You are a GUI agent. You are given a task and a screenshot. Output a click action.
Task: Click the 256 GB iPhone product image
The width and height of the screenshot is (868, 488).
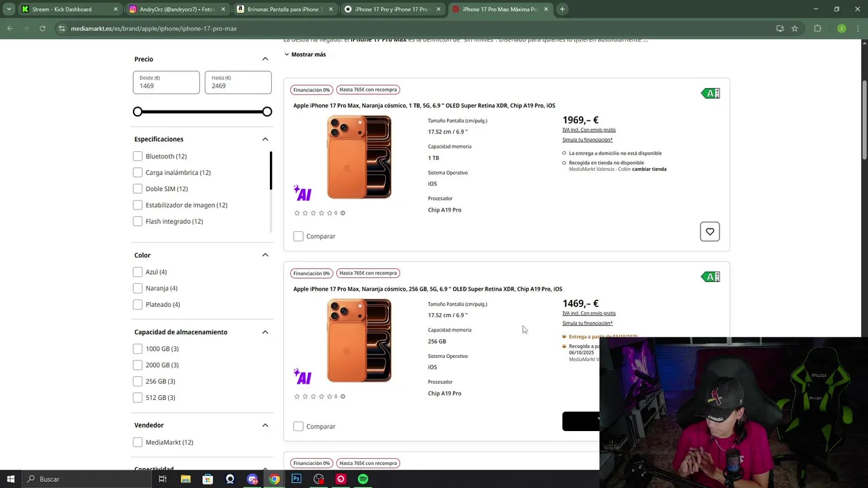pos(359,340)
